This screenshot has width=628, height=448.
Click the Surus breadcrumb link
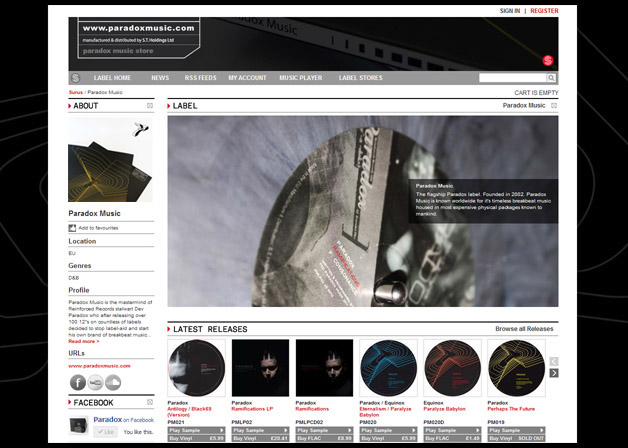click(75, 92)
